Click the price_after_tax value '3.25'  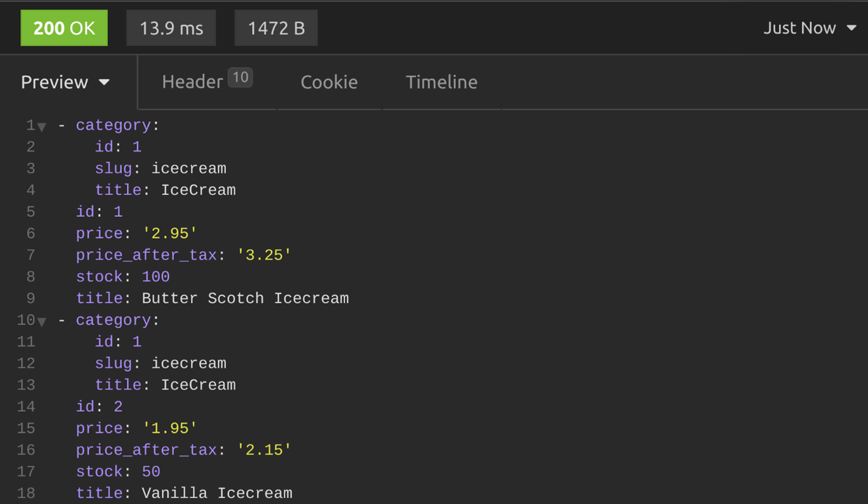coord(264,255)
